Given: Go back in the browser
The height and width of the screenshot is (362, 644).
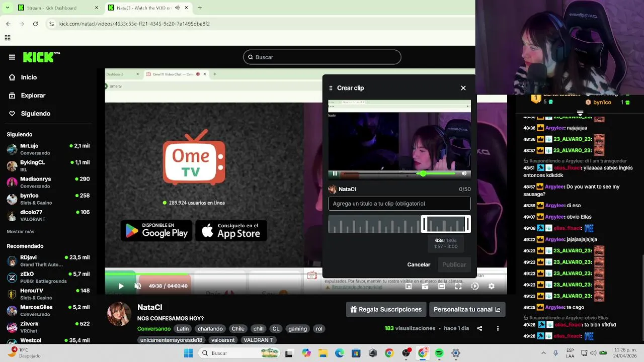Looking at the screenshot, I should point(8,24).
